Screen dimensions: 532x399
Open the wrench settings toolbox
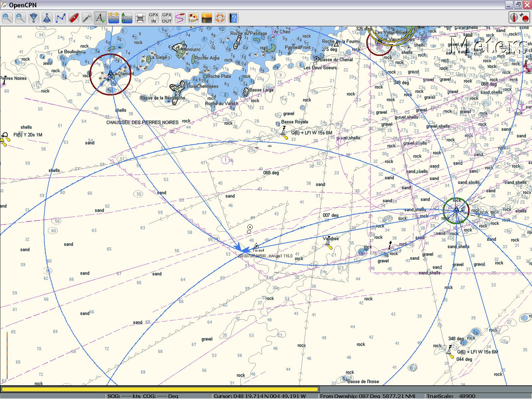point(87,18)
